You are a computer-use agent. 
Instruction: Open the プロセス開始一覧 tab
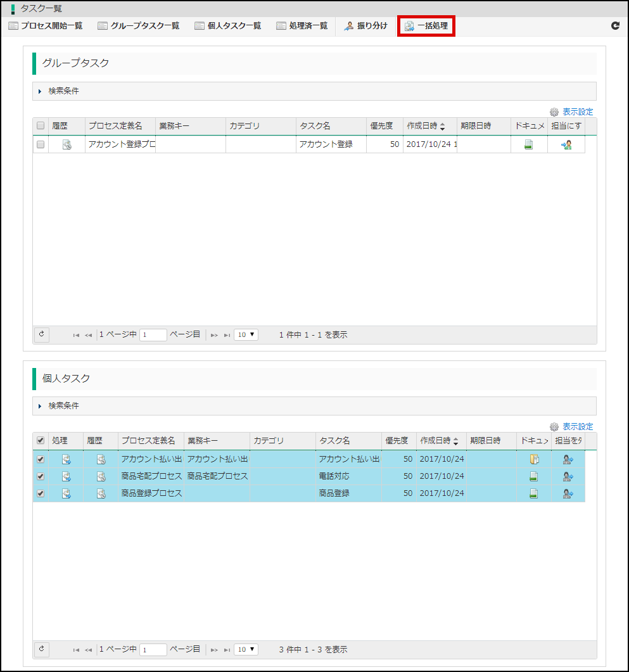(46, 26)
